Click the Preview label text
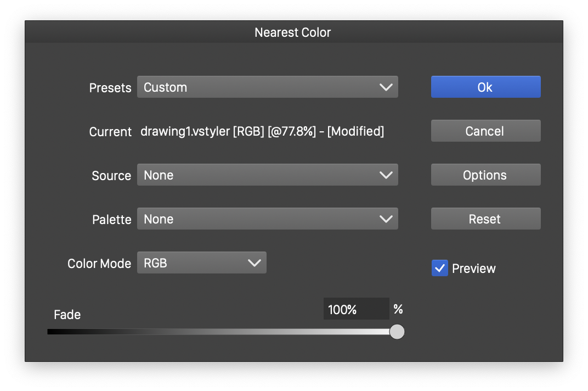 473,269
